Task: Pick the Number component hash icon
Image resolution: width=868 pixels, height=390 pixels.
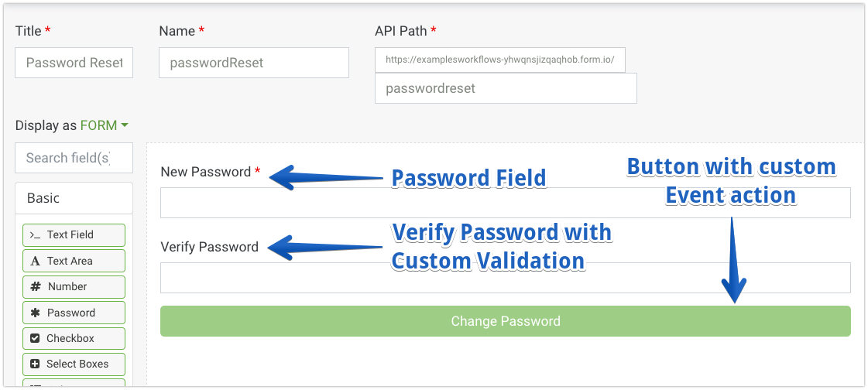Action: pyautogui.click(x=36, y=286)
